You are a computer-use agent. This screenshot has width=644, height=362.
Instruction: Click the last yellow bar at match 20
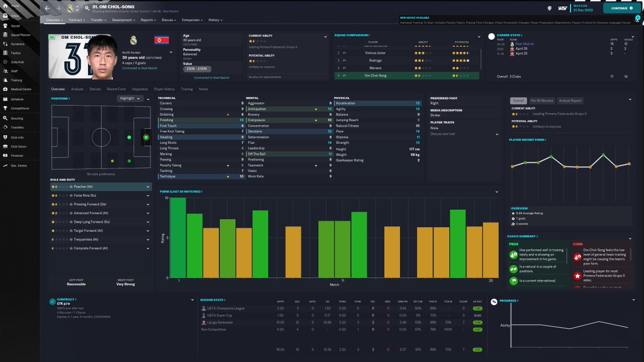pos(491,250)
